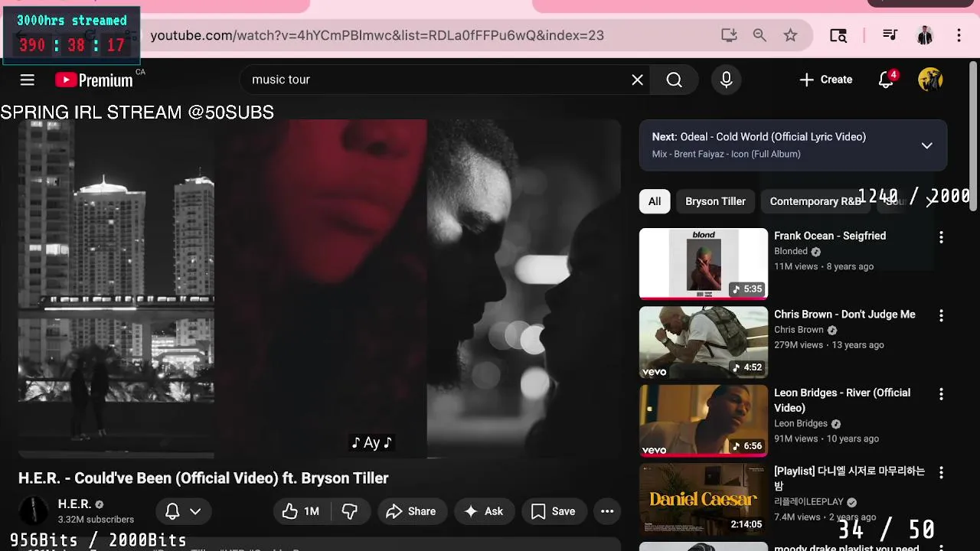Open the YouTube account avatar menu
The image size is (980, 551).
click(930, 80)
